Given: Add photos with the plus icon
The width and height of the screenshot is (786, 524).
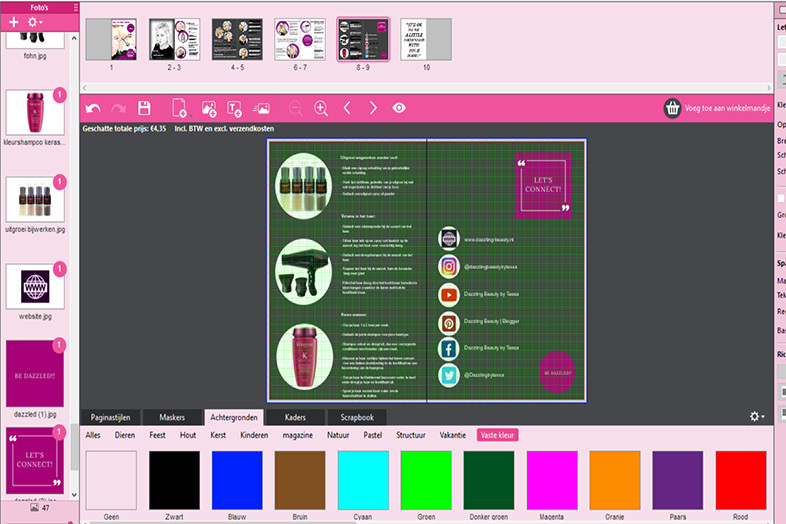Looking at the screenshot, I should tap(14, 22).
